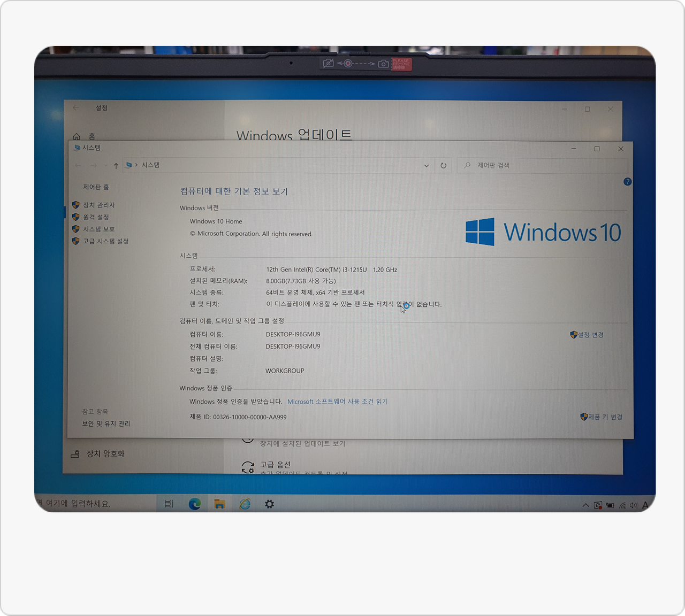Open 고급 시스템 설정 link
The height and width of the screenshot is (616, 685).
106,241
